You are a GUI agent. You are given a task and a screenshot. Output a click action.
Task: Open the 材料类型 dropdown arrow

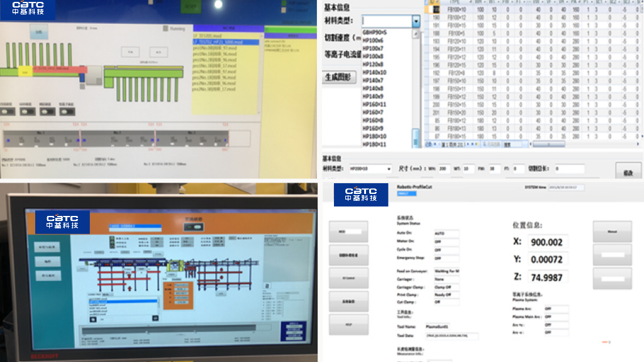click(416, 21)
